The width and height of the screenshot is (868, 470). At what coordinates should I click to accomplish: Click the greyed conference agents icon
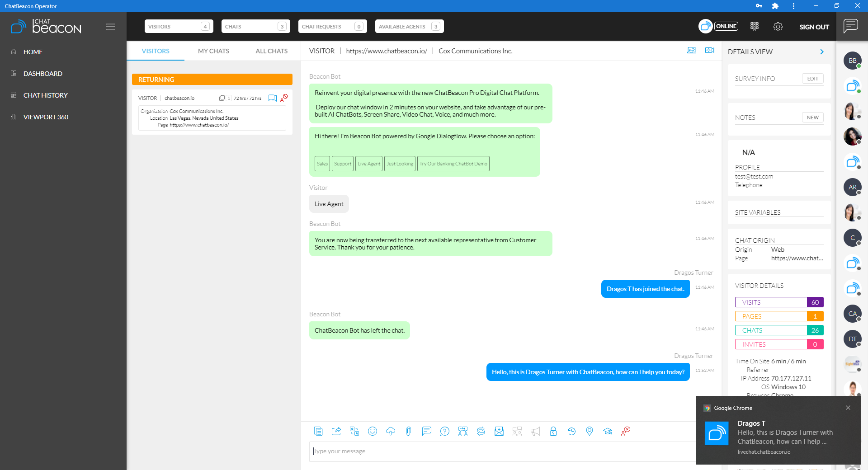pyautogui.click(x=517, y=431)
